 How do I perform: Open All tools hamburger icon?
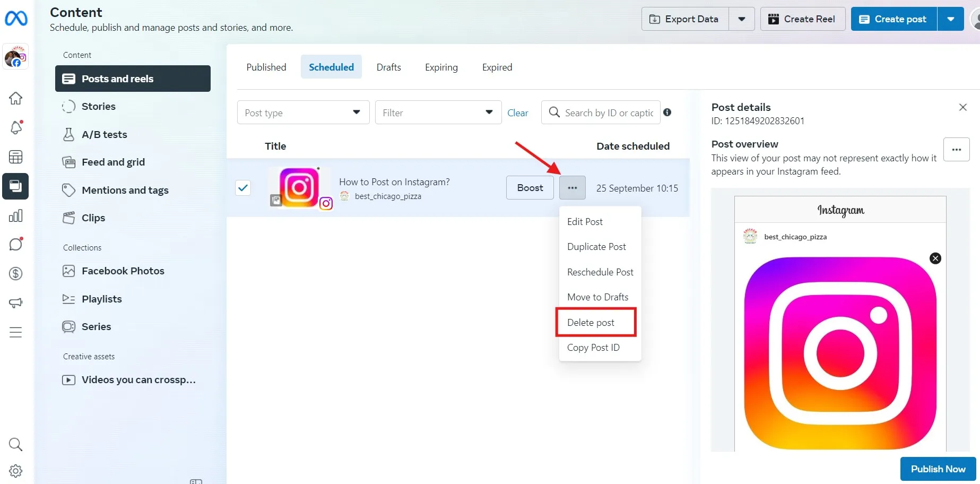coord(16,332)
